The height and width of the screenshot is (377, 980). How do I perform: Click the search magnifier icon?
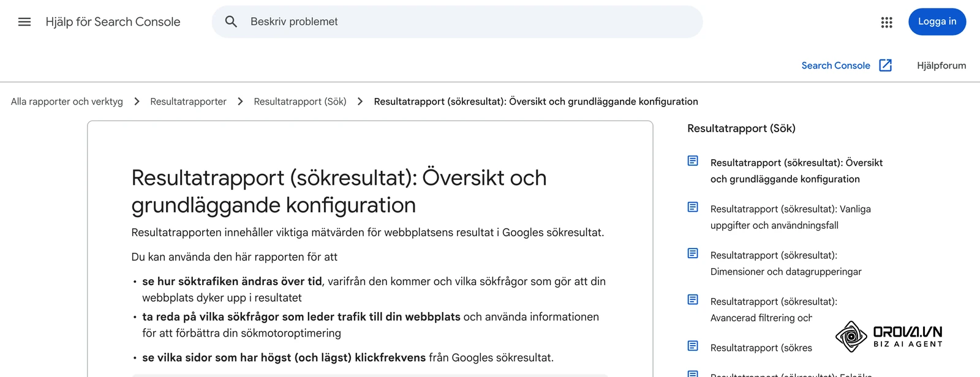click(231, 22)
